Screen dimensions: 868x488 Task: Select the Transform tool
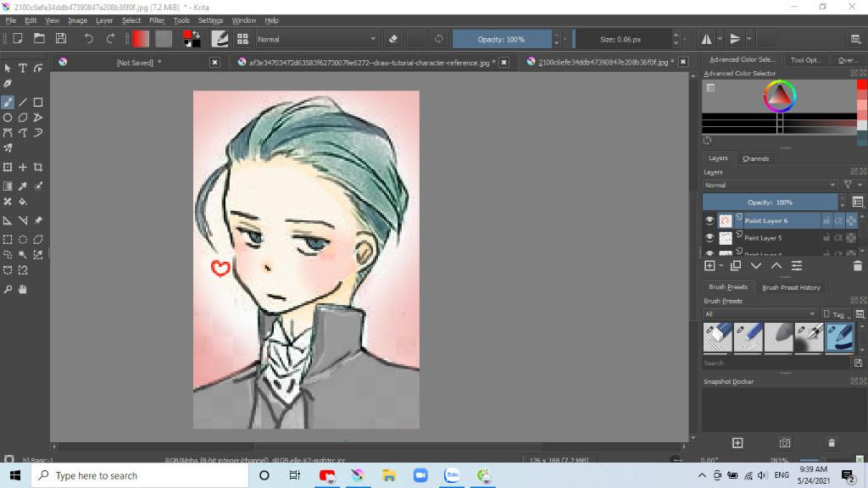[8, 167]
